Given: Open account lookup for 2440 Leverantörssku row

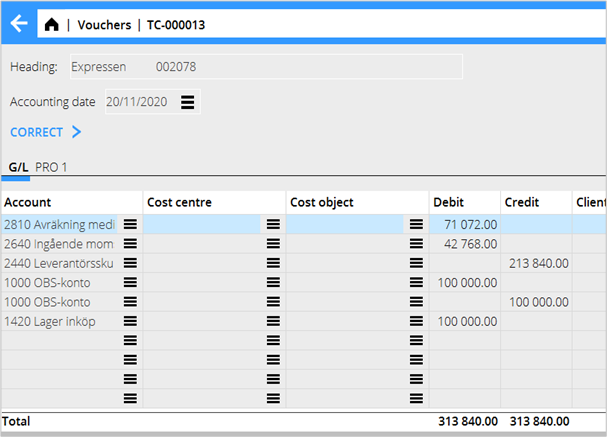Looking at the screenshot, I should coord(130,263).
